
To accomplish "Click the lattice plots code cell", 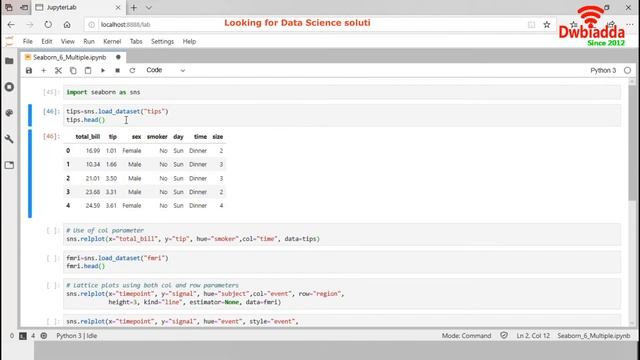I will tap(342, 294).
